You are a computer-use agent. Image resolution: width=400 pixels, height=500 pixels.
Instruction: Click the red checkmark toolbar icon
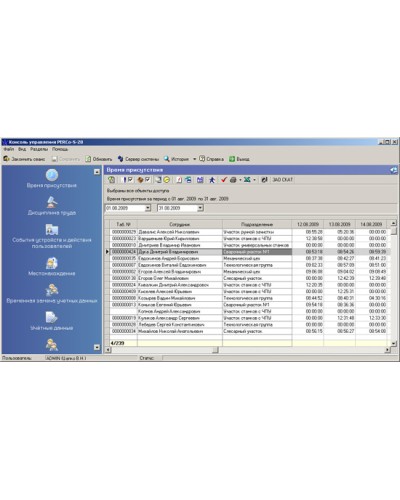224,180
